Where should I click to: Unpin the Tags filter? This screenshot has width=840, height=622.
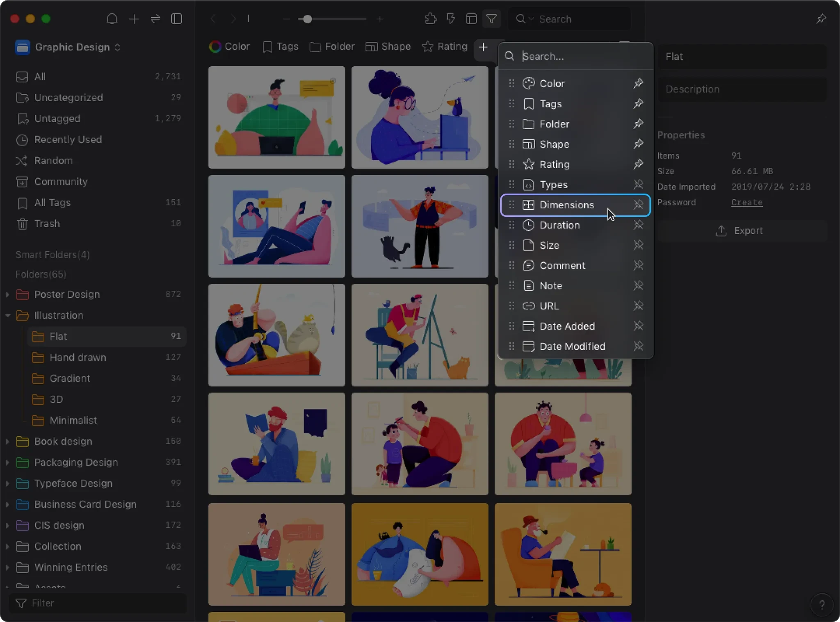pyautogui.click(x=638, y=103)
